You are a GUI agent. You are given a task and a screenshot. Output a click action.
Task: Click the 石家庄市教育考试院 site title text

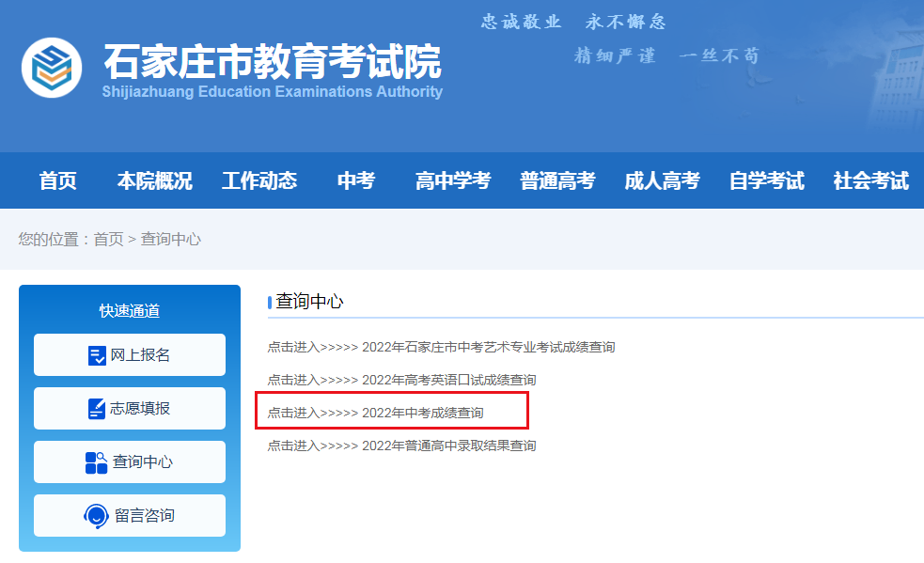click(x=272, y=62)
